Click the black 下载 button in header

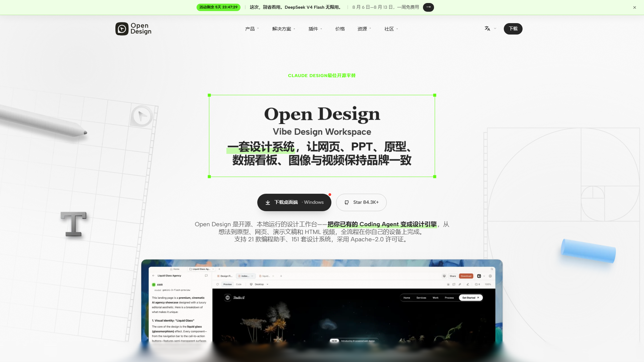tap(513, 28)
